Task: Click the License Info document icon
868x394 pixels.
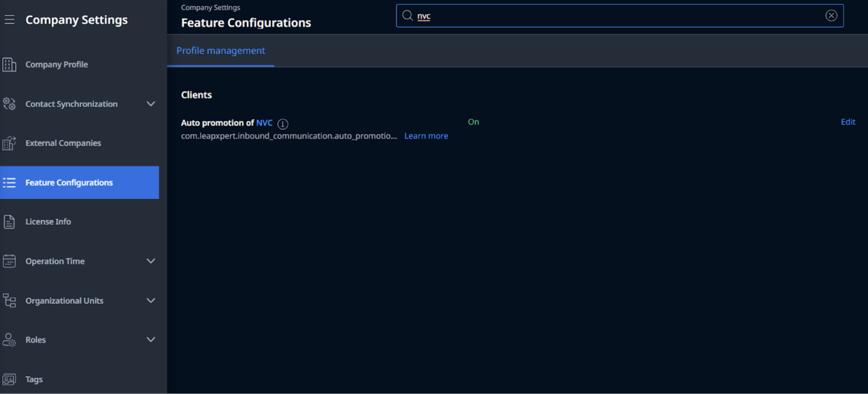Action: point(9,222)
